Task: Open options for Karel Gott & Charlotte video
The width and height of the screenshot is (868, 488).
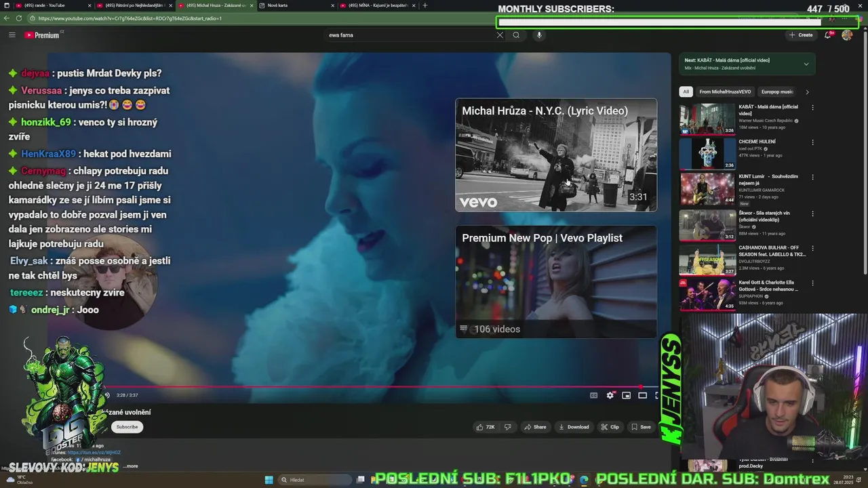Action: pos(812,283)
